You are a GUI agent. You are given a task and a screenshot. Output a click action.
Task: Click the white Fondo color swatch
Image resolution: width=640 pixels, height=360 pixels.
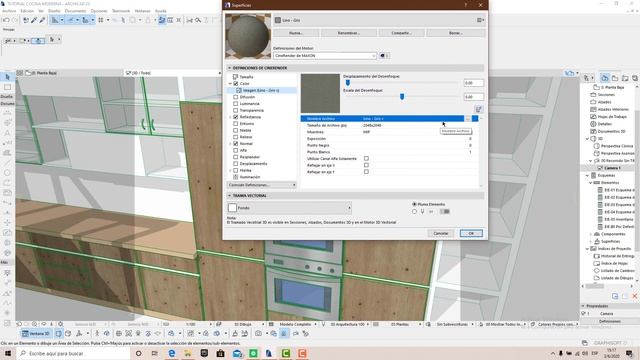(x=233, y=208)
